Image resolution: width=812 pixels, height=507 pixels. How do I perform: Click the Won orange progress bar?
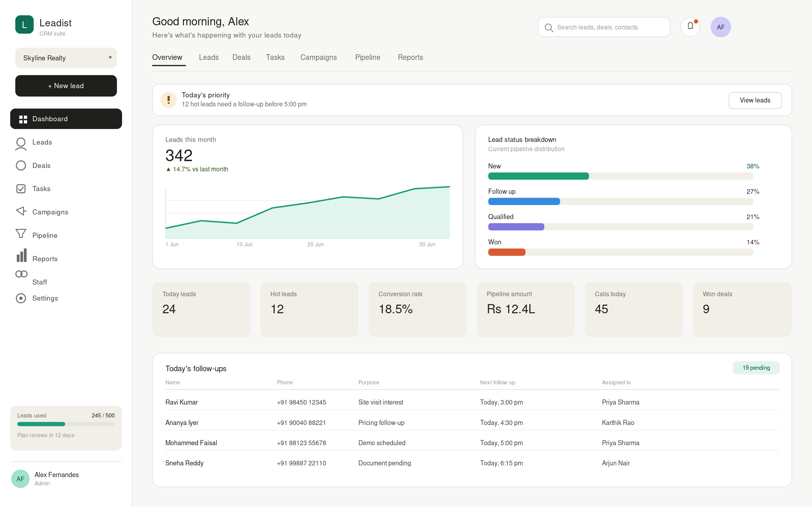coord(507,252)
